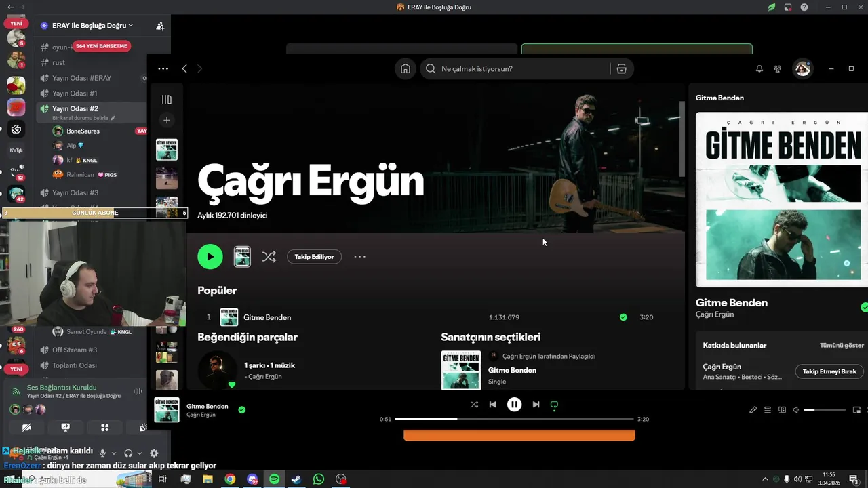
Task: Create a playlist with plus icon
Action: (167, 120)
